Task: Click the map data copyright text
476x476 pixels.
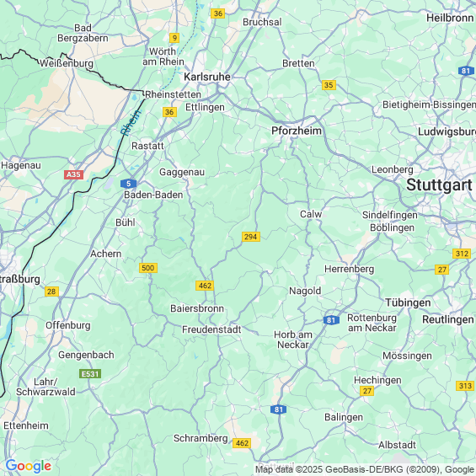Action: (x=365, y=469)
